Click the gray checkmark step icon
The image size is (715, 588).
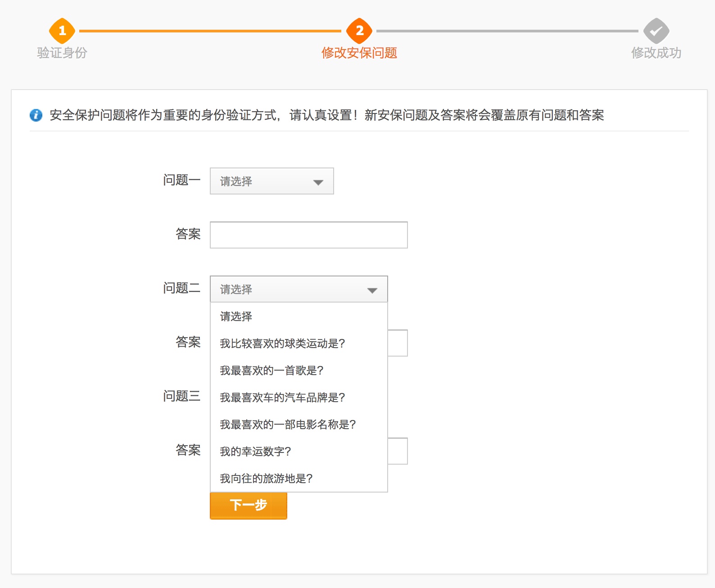pos(656,31)
